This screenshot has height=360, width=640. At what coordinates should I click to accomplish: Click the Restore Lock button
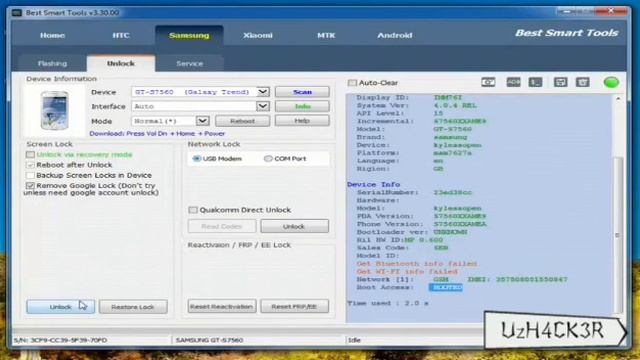[x=133, y=307]
